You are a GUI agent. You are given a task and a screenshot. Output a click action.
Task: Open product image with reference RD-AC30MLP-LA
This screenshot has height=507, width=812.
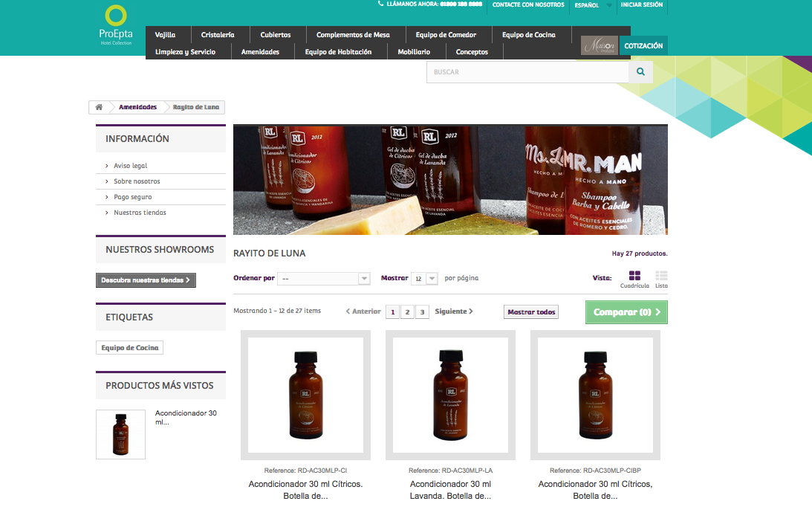tap(450, 395)
